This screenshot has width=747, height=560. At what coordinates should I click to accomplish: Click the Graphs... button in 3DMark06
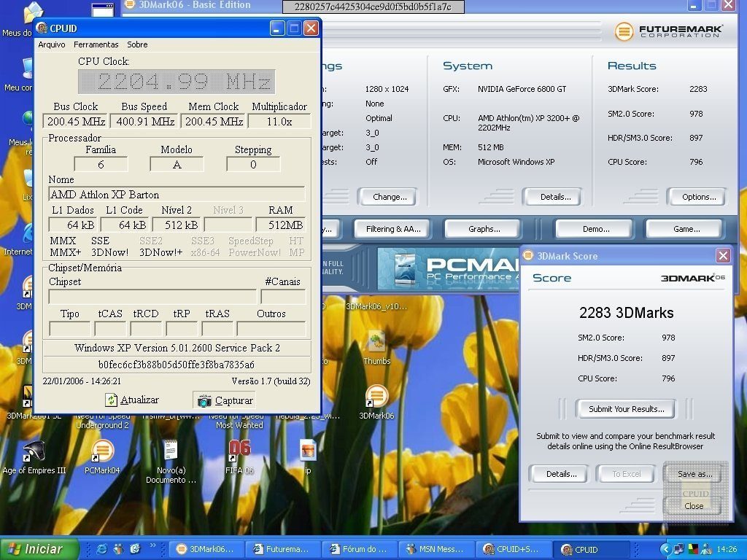tap(484, 229)
